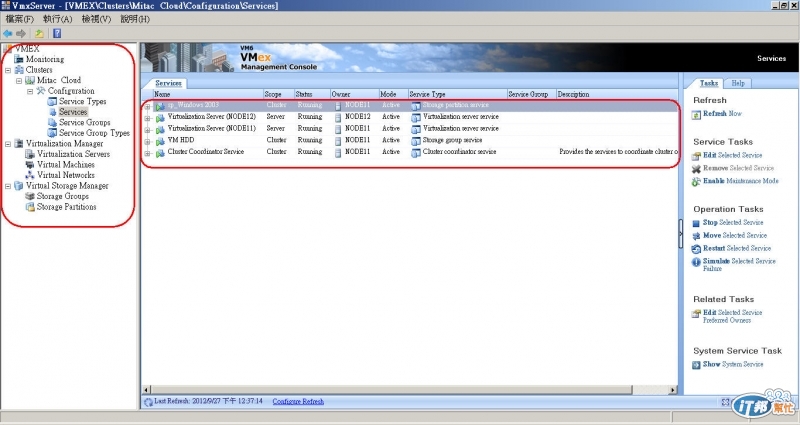Click the Back arrow toolbar icon

(x=8, y=34)
